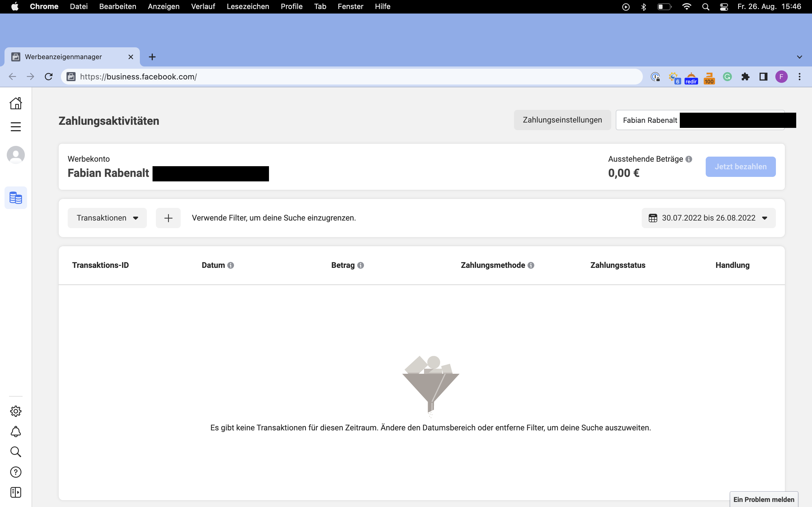Image resolution: width=812 pixels, height=507 pixels.
Task: Open the date range 30.07.2022 bis 26.08.2022
Action: [708, 218]
